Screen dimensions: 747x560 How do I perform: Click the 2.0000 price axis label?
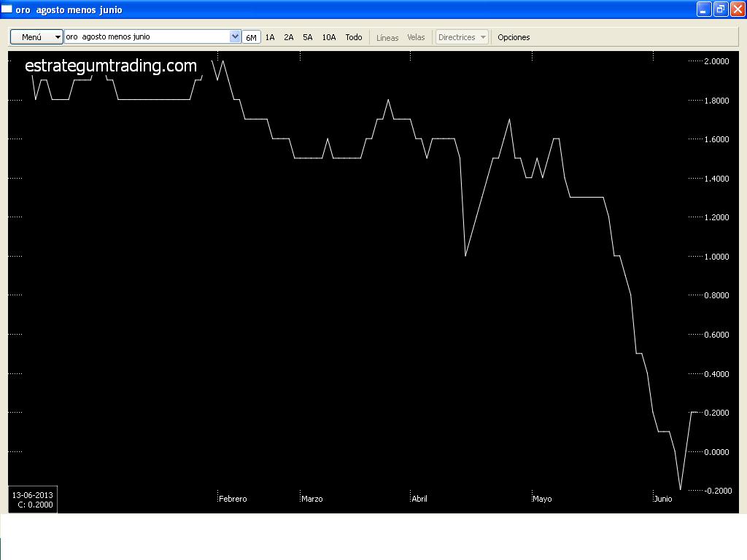[716, 61]
